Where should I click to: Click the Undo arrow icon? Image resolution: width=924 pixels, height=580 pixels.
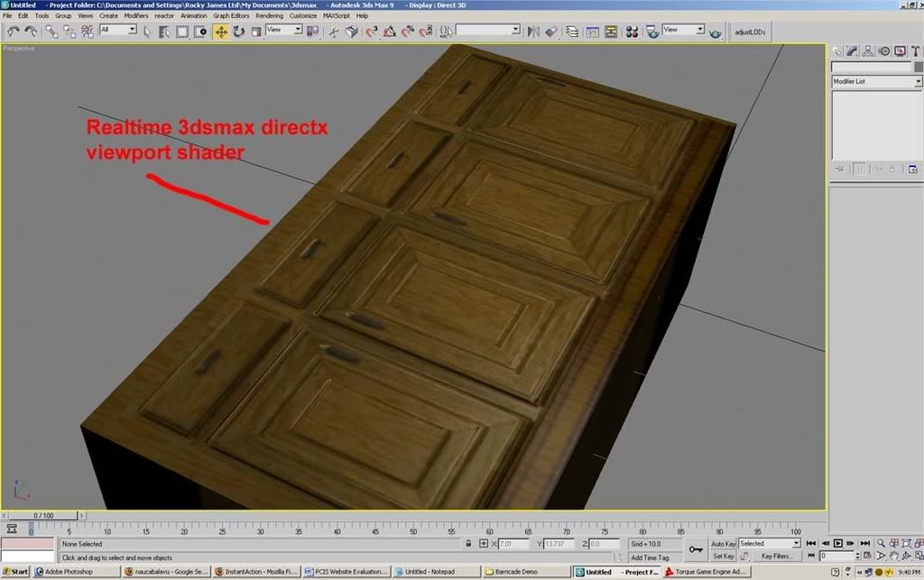[13, 32]
